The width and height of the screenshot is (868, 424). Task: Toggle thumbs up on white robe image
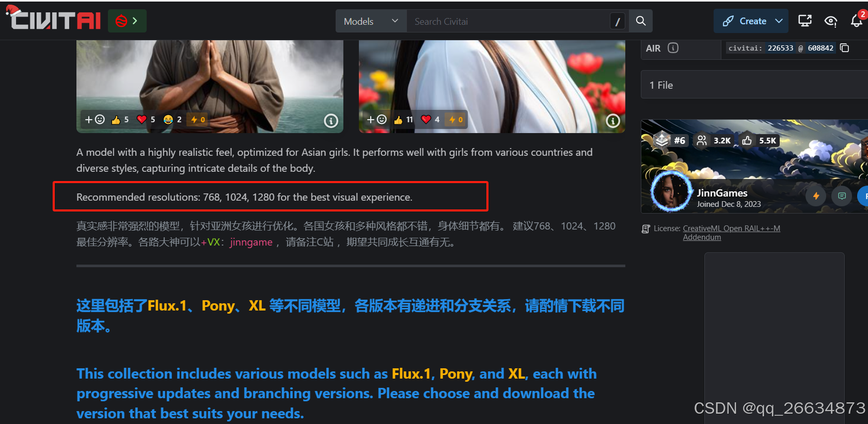point(403,120)
